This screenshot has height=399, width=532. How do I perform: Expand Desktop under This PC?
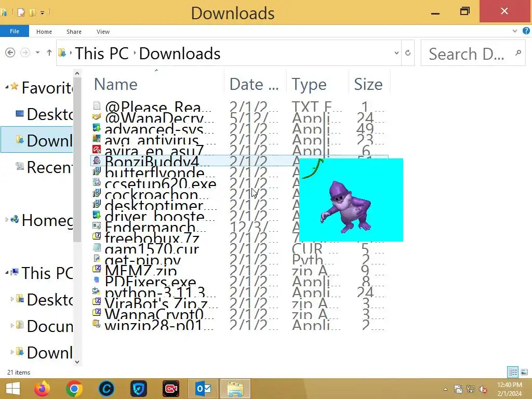click(x=12, y=299)
